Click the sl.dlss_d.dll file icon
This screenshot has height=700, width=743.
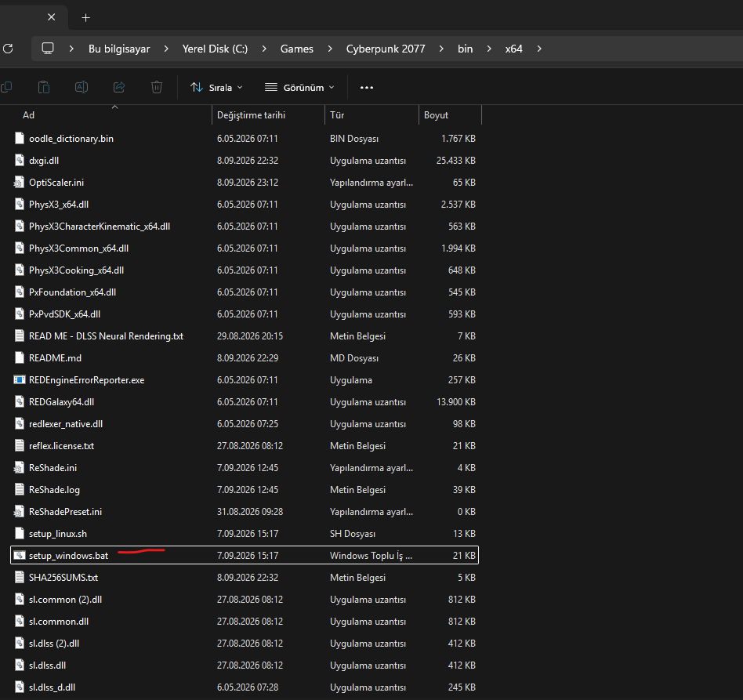(x=20, y=687)
